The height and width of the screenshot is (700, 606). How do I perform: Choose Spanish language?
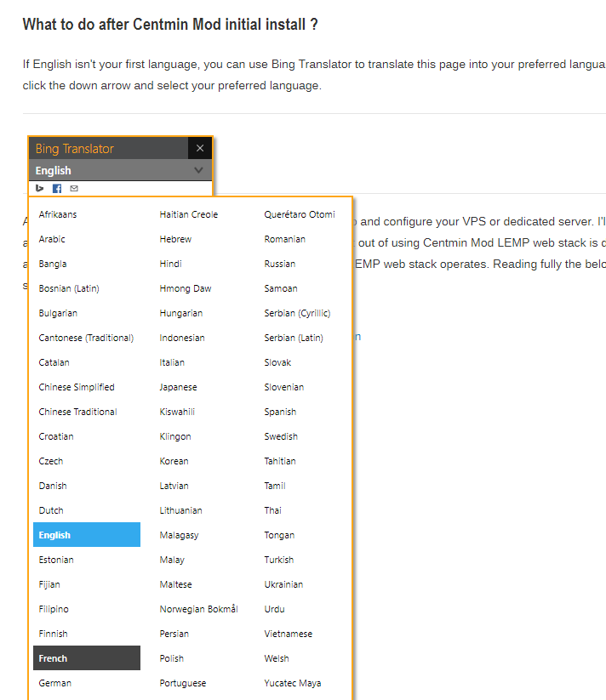(x=280, y=412)
